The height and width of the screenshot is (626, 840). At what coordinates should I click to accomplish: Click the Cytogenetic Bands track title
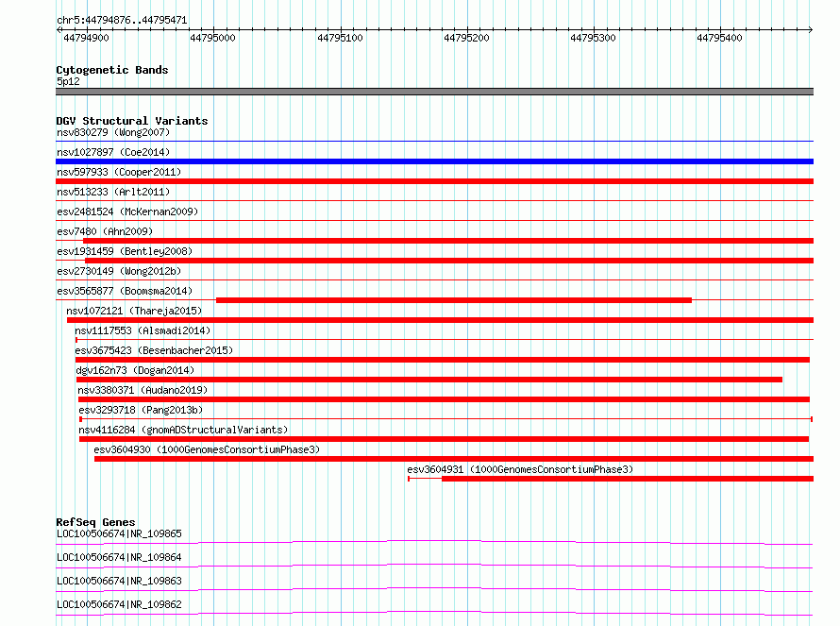pos(112,70)
